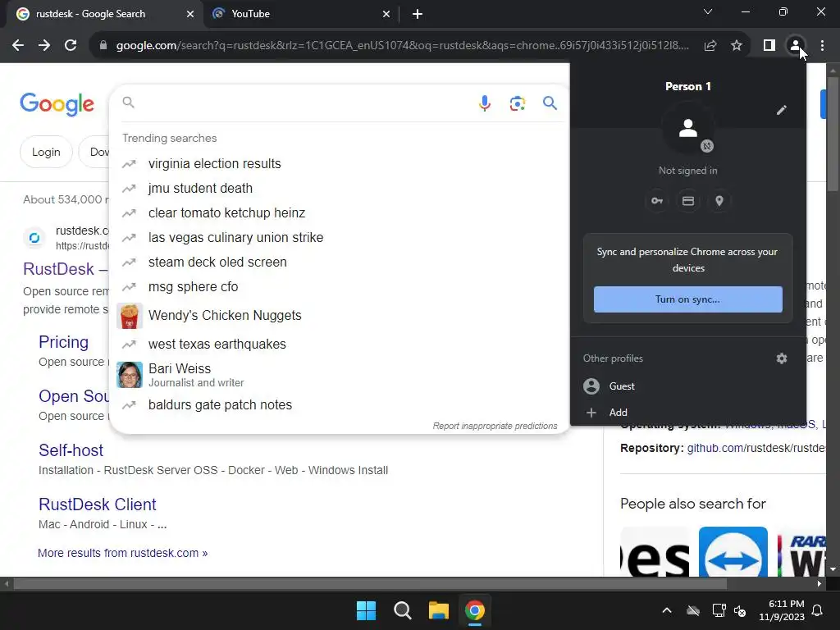Viewport: 840px width, 630px height.
Task: Pick baldurs gate patch notes suggestion
Action: 339,404
